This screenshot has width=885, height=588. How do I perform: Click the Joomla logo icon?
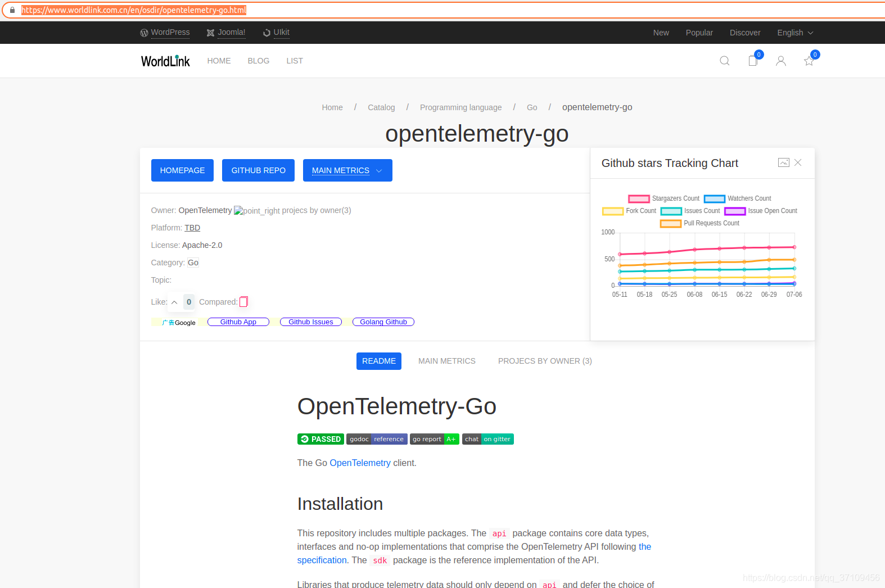[x=211, y=33]
